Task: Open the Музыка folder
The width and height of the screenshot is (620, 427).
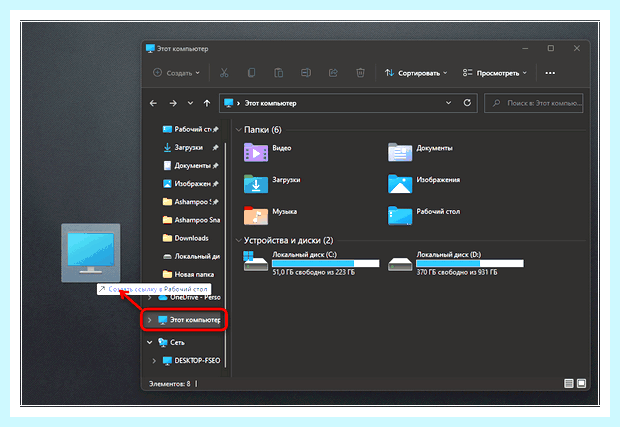Action: click(x=270, y=215)
